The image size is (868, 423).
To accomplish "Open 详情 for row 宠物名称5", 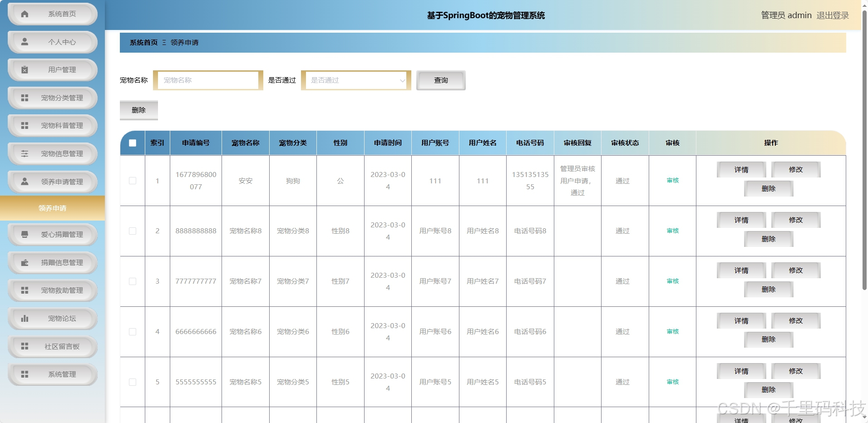I will click(741, 371).
